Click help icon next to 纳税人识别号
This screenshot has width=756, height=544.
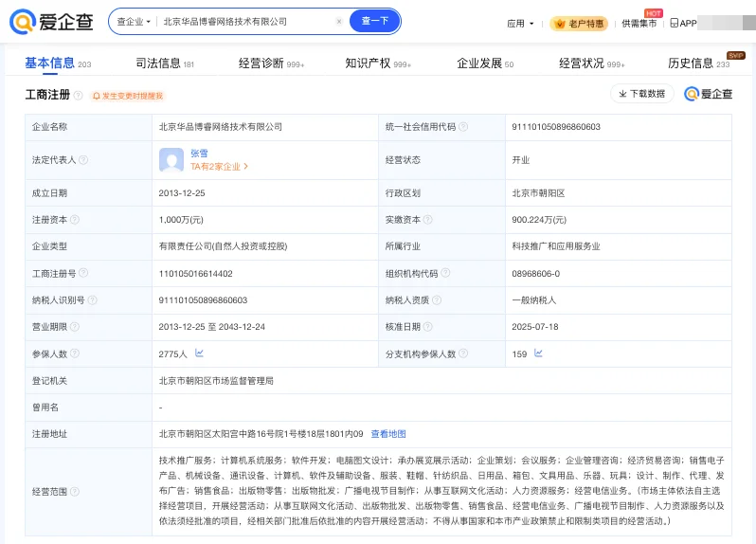93,300
